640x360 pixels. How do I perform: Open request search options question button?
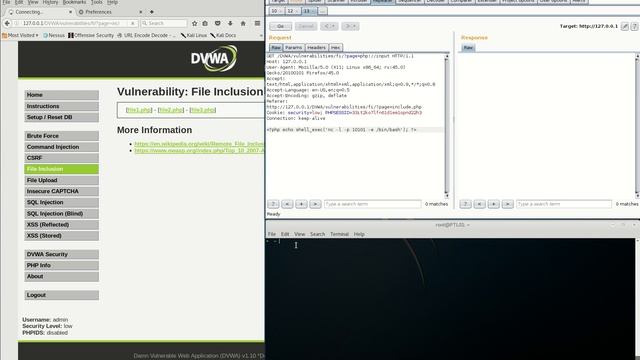[273, 204]
